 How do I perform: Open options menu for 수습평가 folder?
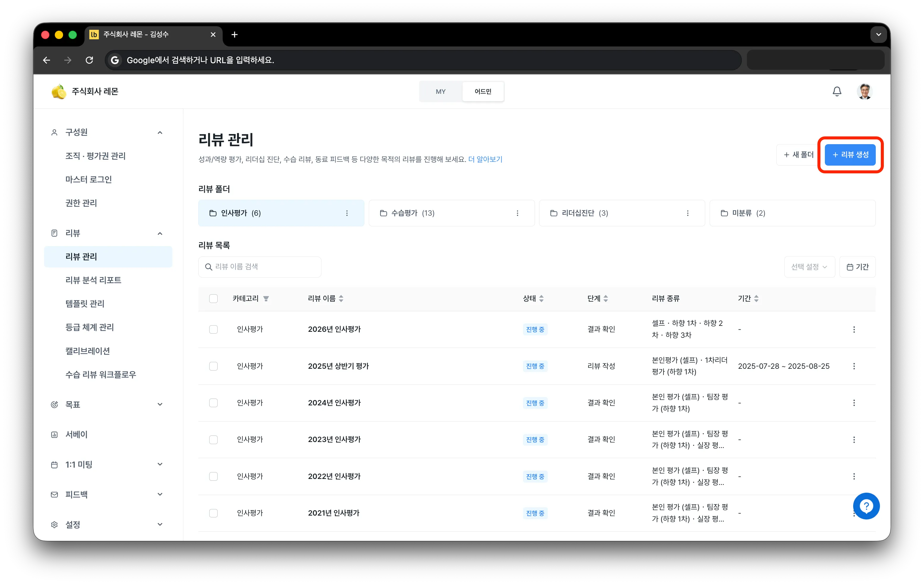517,213
